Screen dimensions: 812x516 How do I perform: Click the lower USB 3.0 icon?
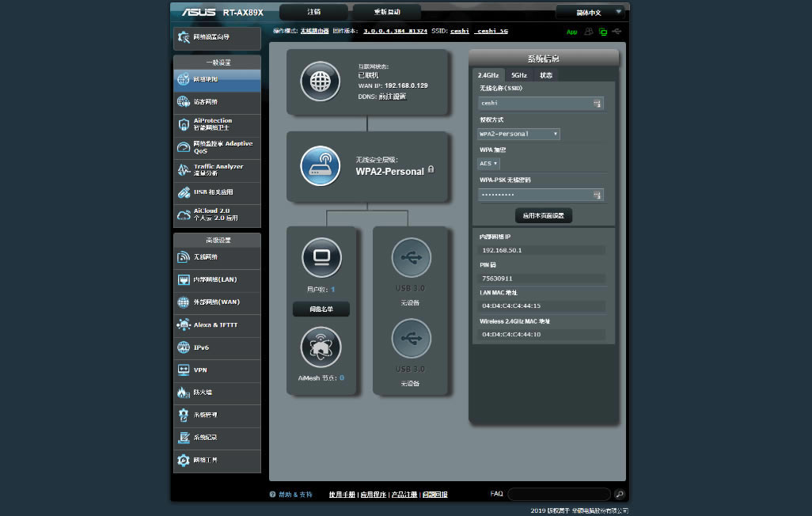click(411, 339)
